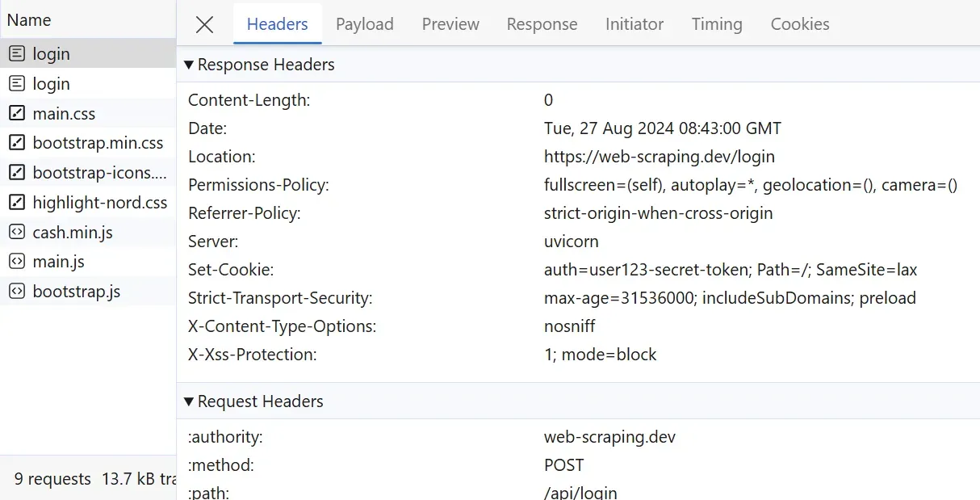Image resolution: width=980 pixels, height=500 pixels.
Task: Collapse the Response Headers section
Action: pos(189,64)
